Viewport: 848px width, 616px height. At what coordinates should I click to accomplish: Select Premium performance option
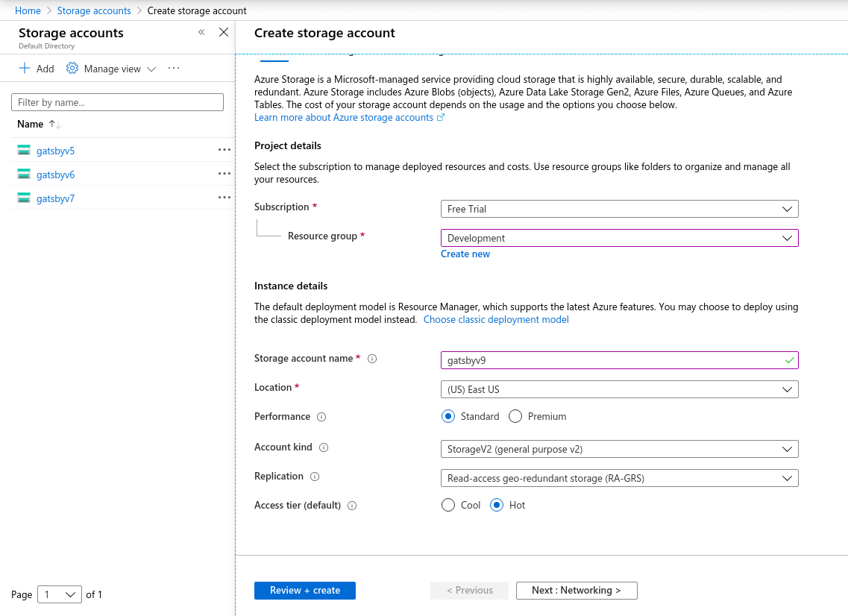point(515,416)
